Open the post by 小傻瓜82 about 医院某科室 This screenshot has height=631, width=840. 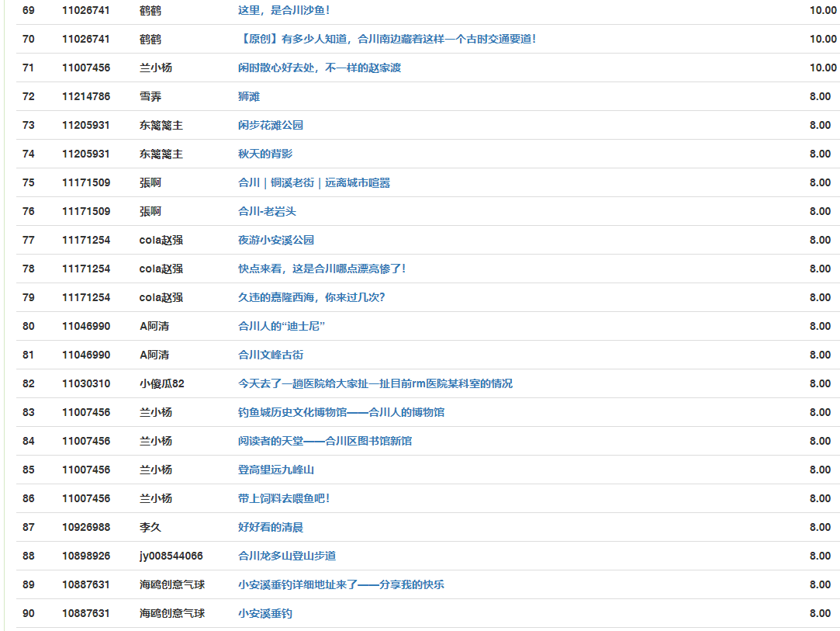(375, 384)
